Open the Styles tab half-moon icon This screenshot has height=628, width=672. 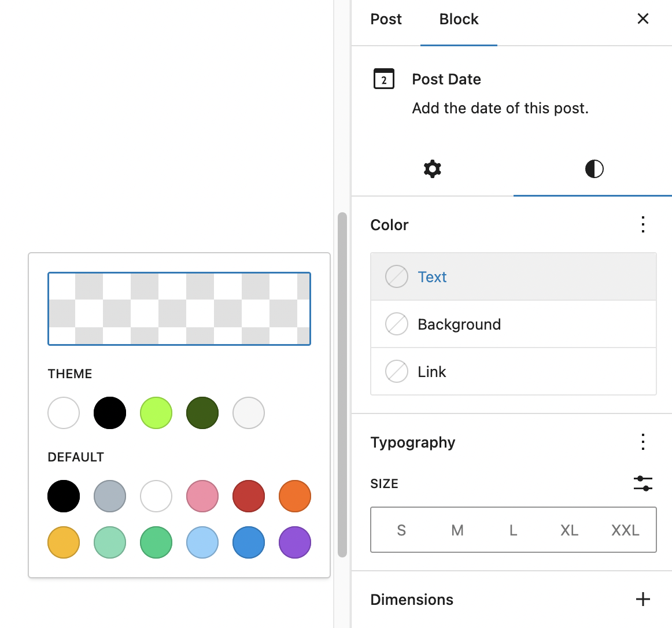[x=593, y=169]
